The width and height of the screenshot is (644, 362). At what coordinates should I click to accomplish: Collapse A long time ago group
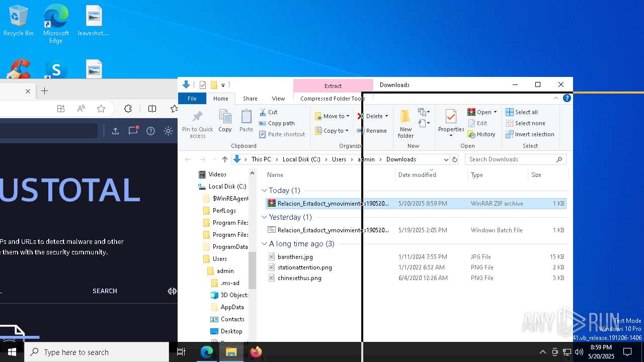click(x=265, y=244)
